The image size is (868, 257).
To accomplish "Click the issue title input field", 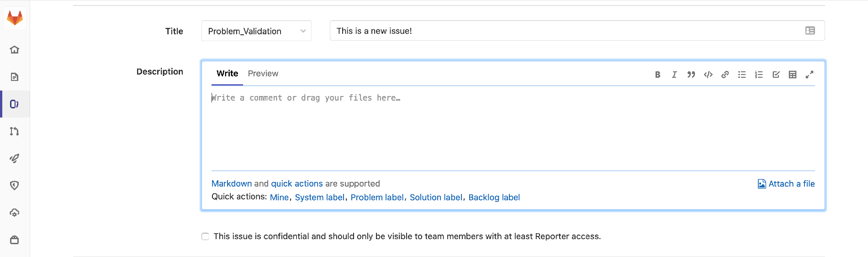I will click(x=566, y=31).
